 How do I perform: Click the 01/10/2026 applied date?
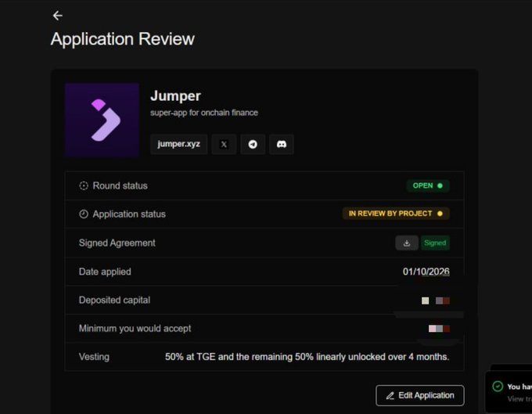426,272
